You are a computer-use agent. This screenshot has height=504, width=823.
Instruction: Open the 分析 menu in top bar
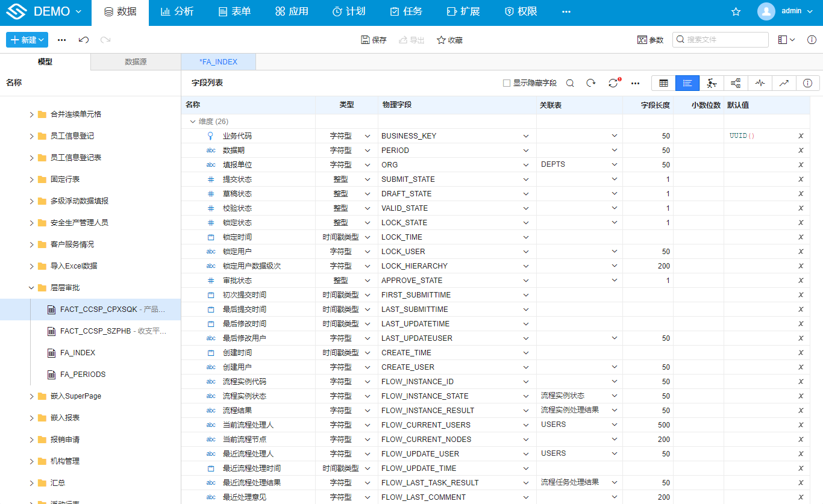pos(177,11)
